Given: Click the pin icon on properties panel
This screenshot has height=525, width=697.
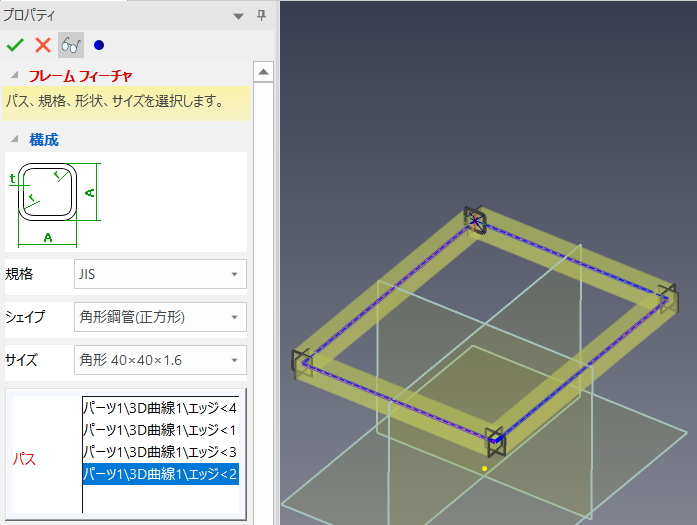Looking at the screenshot, I should [x=262, y=15].
